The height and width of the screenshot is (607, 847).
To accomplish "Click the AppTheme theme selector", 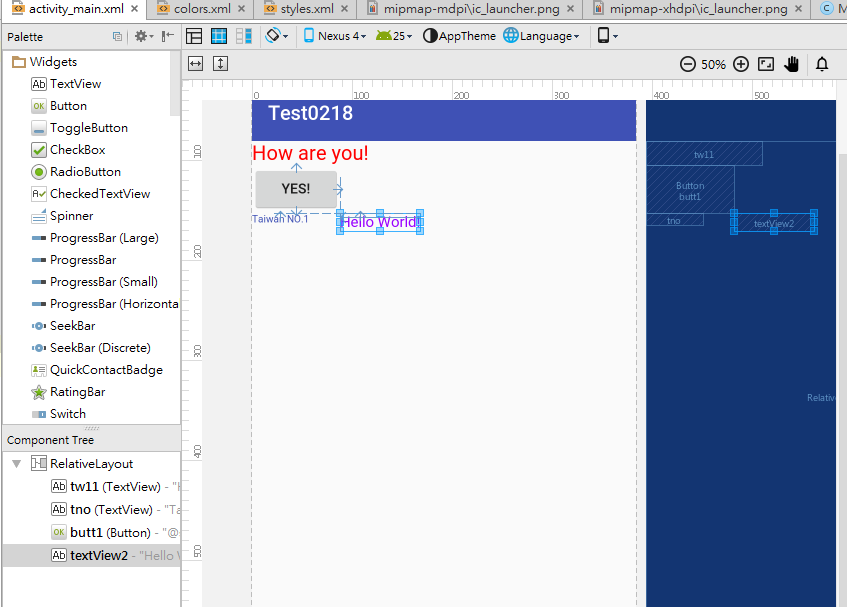I will pos(459,36).
